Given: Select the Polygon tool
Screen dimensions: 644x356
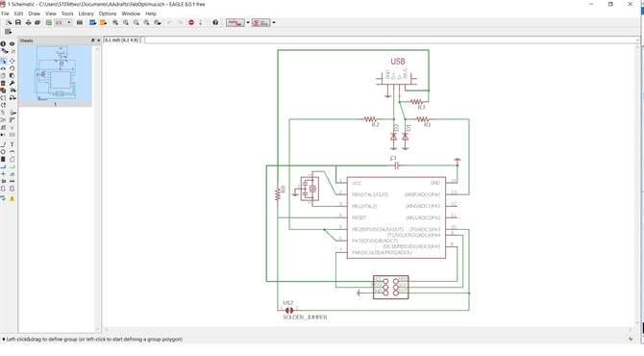Looking at the screenshot, I should tap(12, 159).
